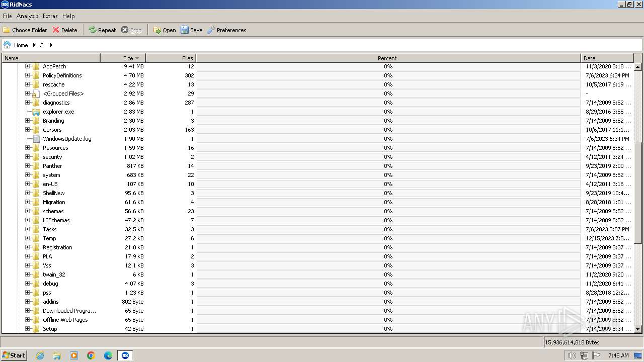The height and width of the screenshot is (362, 644).
Task: Click the Start button
Action: [14, 355]
